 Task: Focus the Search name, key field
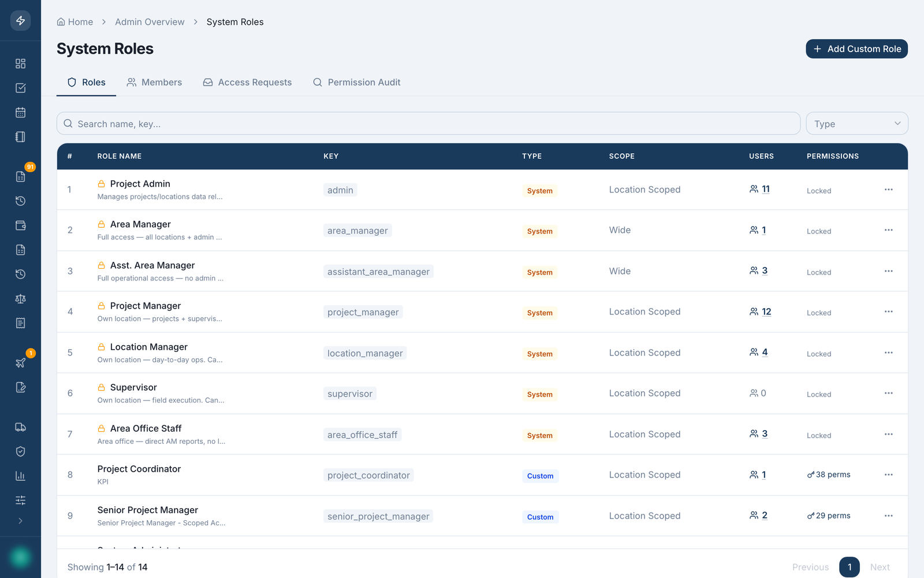tap(429, 124)
